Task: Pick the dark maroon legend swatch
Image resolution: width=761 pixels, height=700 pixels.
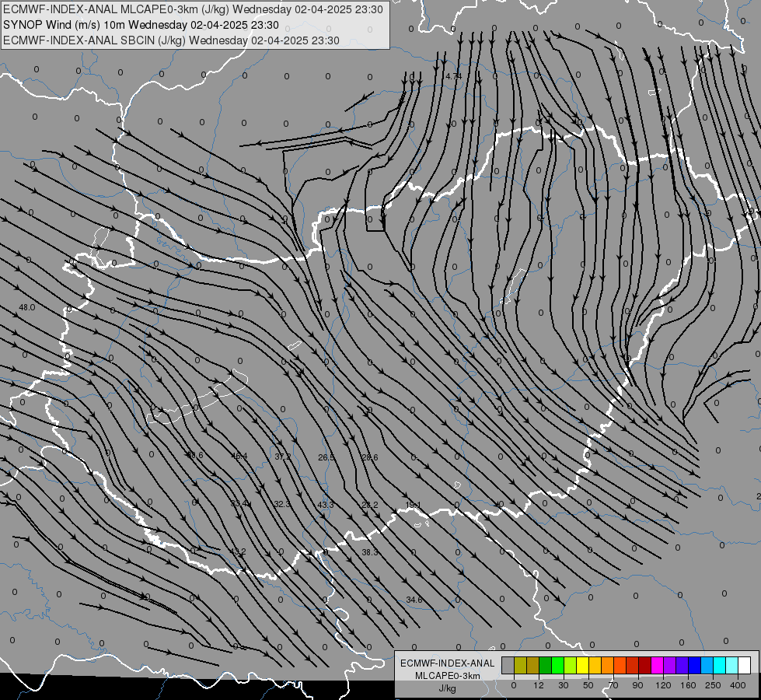Action: pos(644,666)
